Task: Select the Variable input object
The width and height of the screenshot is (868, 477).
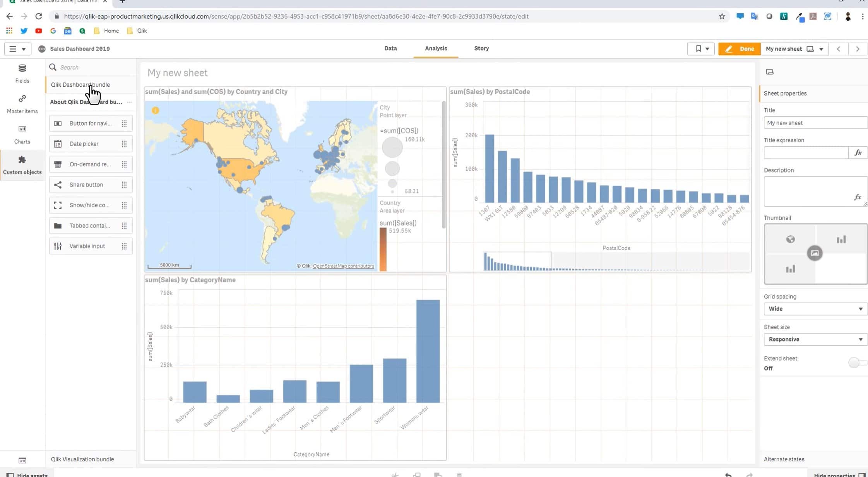Action: 91,246
